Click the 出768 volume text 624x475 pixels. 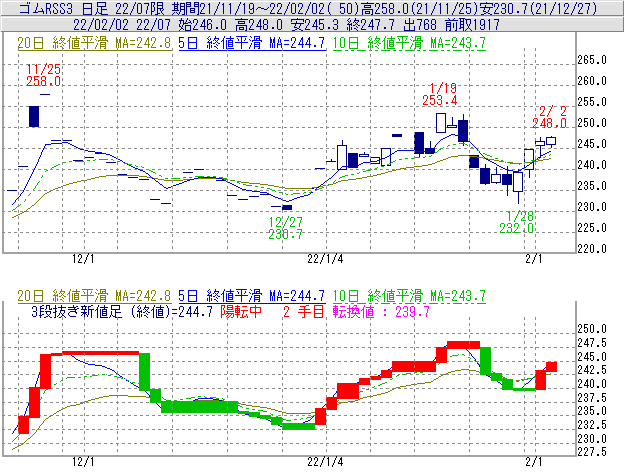click(420, 25)
